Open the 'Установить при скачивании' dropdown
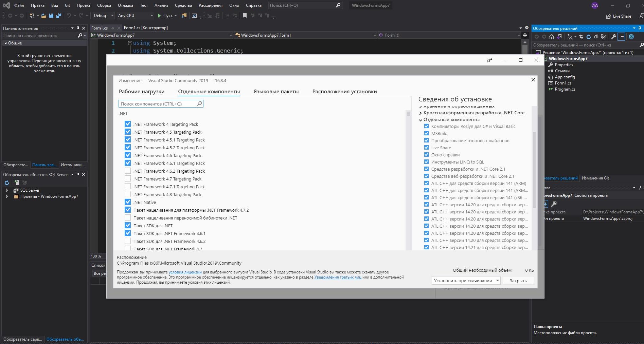644x344 pixels. tap(497, 281)
